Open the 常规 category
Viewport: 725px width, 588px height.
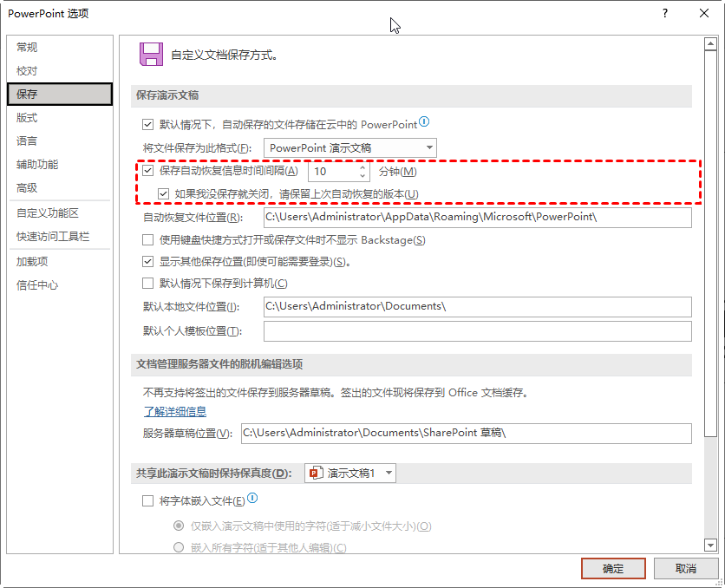tap(60, 47)
